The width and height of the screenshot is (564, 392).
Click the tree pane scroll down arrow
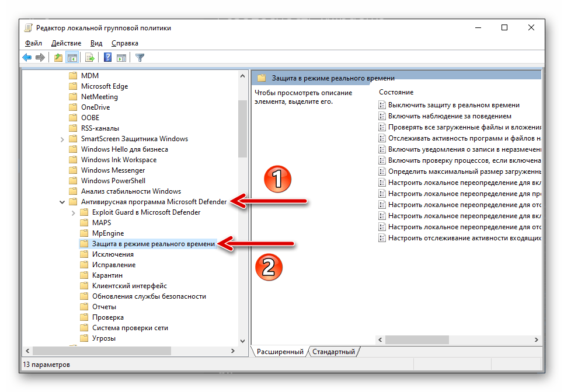pyautogui.click(x=242, y=341)
